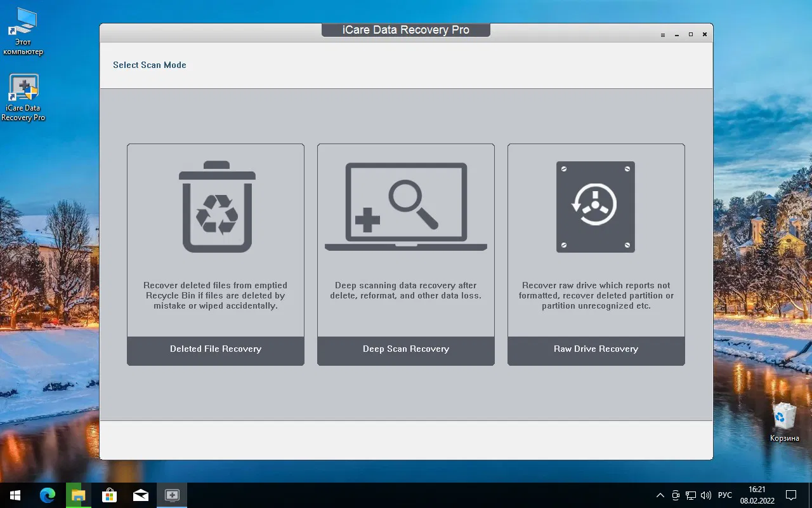Switch input language via РУС indicator
Screen dimensions: 812x508
pos(724,495)
